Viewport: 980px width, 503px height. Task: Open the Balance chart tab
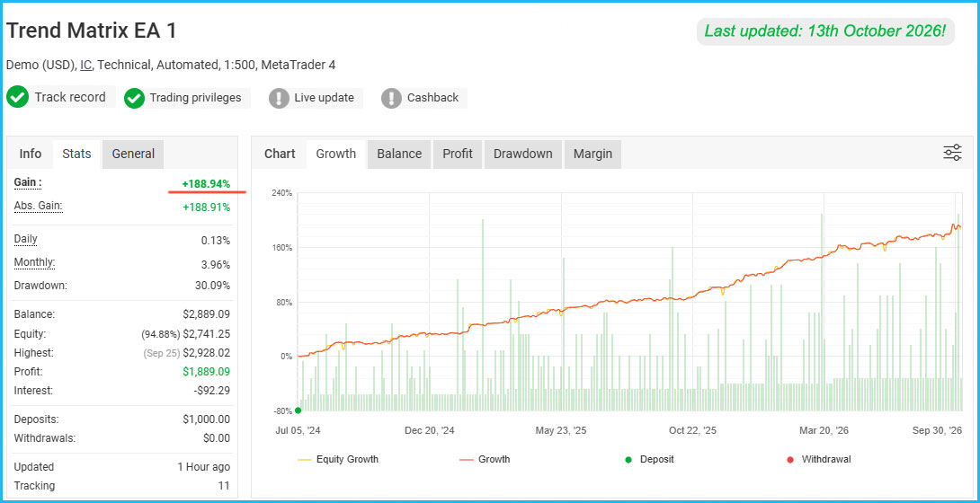[399, 154]
